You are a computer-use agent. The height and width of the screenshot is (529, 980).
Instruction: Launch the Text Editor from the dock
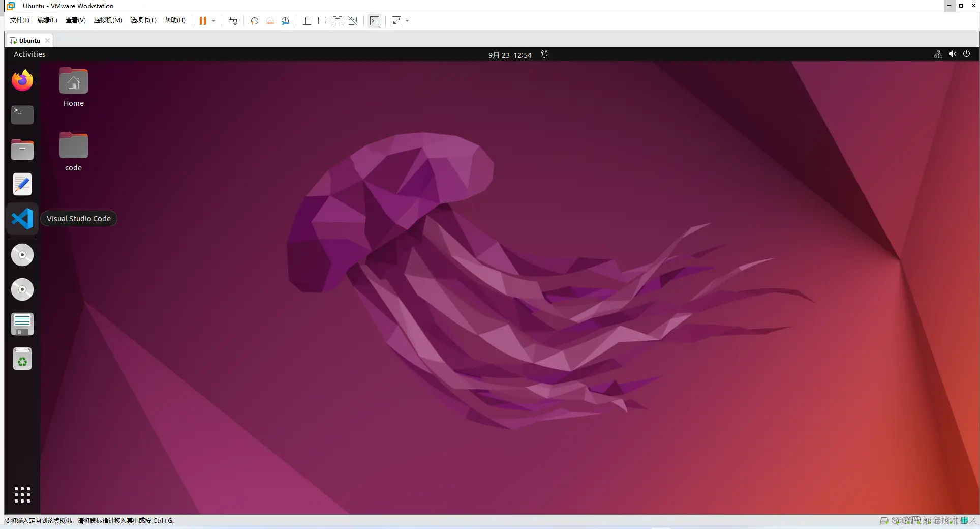[x=22, y=184]
